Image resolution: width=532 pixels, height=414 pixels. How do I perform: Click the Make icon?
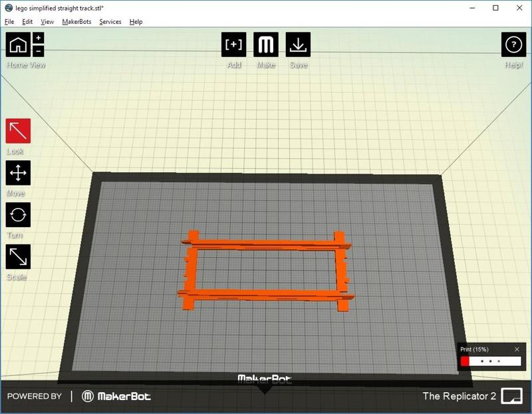pos(266,45)
